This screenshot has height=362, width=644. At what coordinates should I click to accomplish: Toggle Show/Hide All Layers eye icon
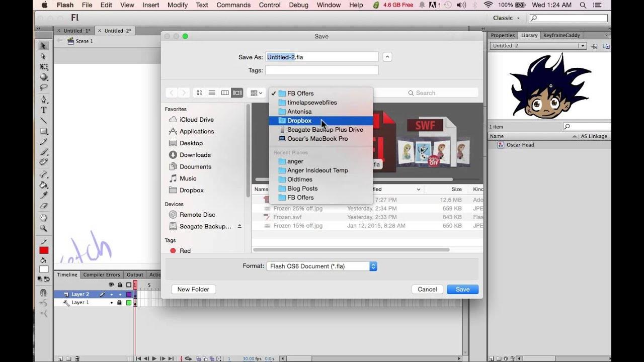[111, 285]
